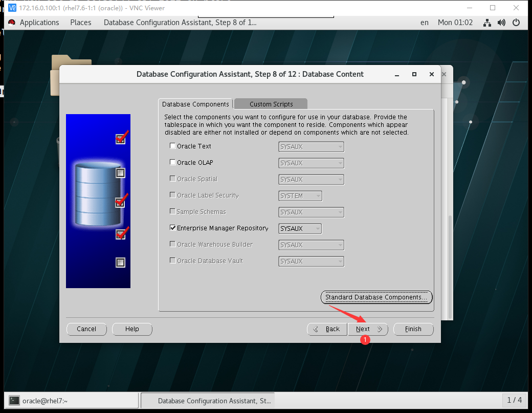
Task: Switch to the Custom Scripts tab
Action: pyautogui.click(x=271, y=104)
